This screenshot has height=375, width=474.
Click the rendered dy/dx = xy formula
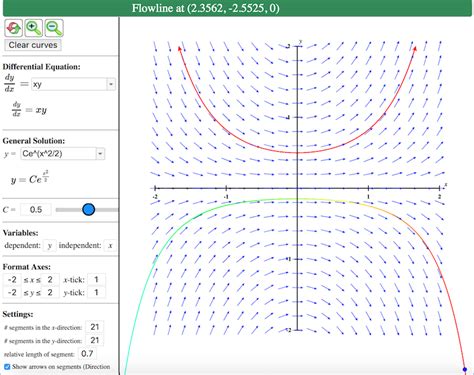point(29,109)
